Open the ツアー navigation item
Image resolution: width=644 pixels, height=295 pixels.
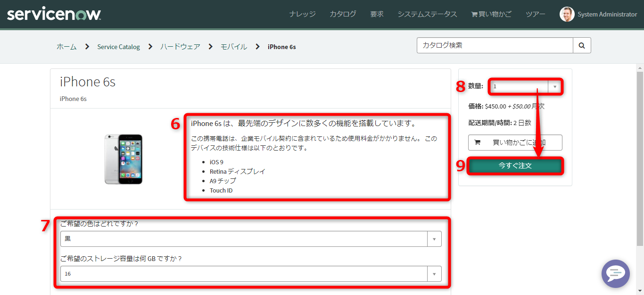[535, 14]
